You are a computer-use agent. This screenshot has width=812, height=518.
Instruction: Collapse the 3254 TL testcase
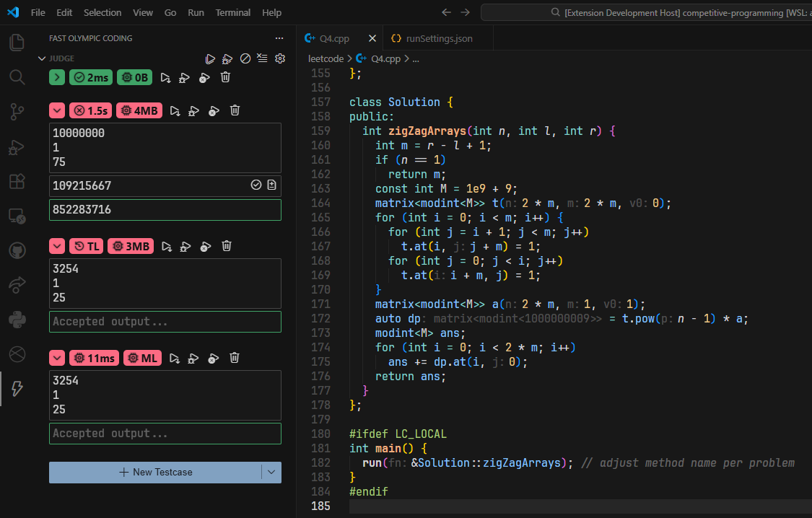[56, 245]
